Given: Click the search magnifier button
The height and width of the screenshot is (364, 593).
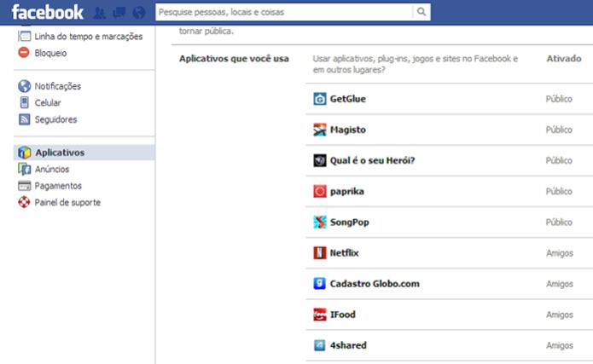Looking at the screenshot, I should (x=421, y=12).
